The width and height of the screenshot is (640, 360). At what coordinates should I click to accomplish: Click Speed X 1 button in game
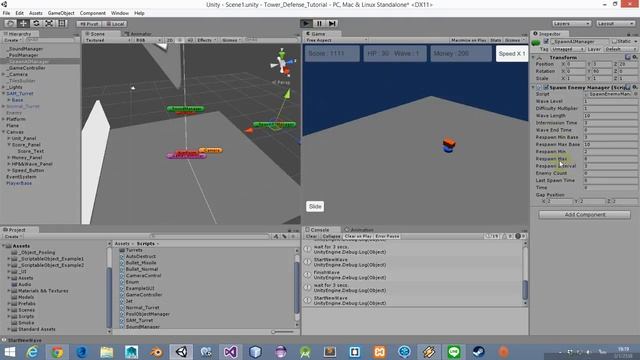click(512, 53)
